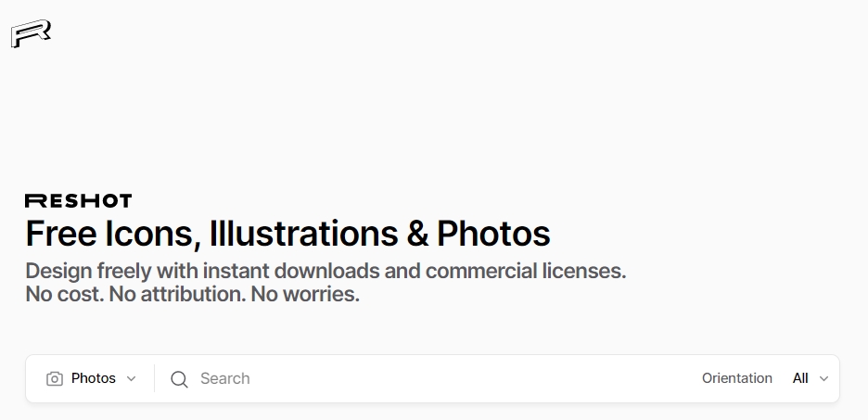Image resolution: width=868 pixels, height=420 pixels.
Task: Click the Orientation label
Action: 736,378
